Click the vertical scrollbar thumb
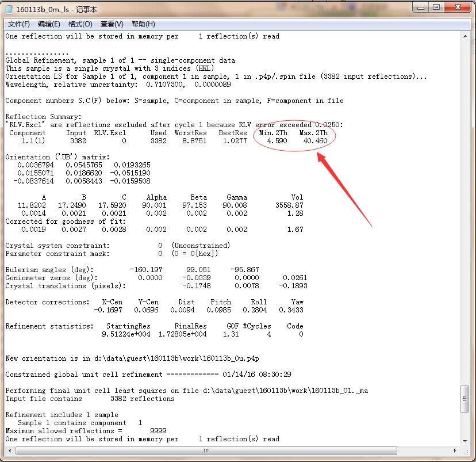 (x=465, y=399)
